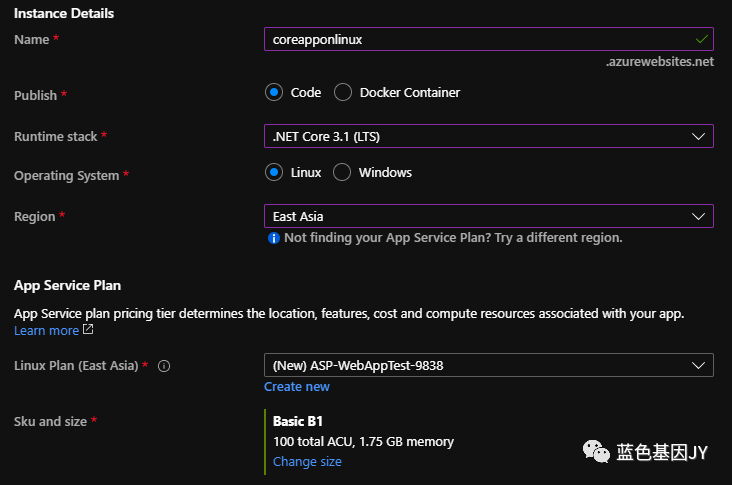The height and width of the screenshot is (485, 732).
Task: Click the blue info icon under Region
Action: (x=273, y=238)
